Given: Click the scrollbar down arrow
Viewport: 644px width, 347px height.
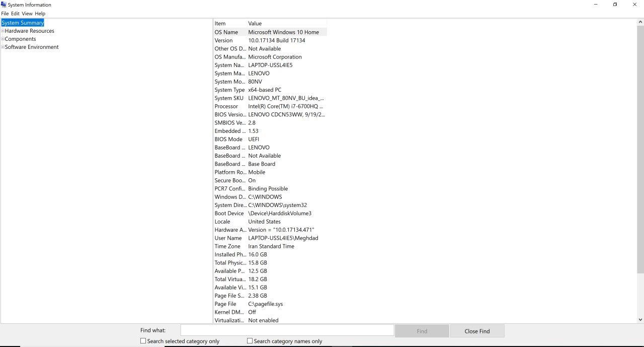Looking at the screenshot, I should 640,319.
